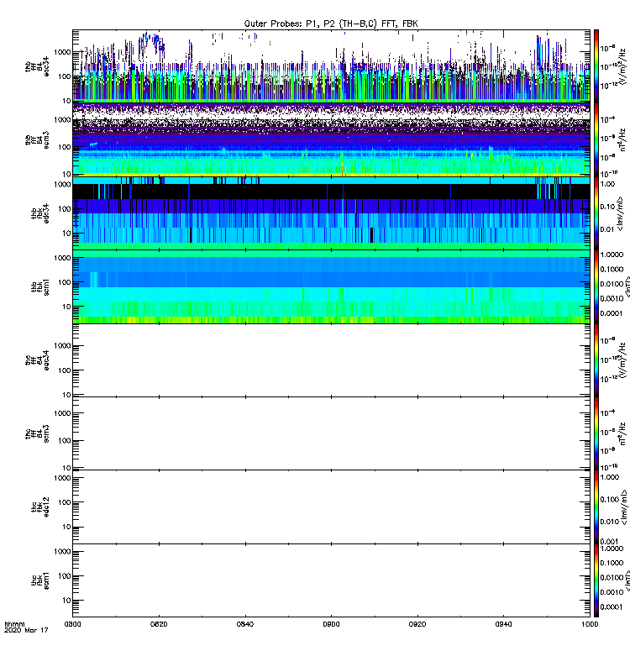Viewport: 630px width, 672px height.
Task: Click the thb fff 64 scm3 spectrogram panel
Action: 331,139
